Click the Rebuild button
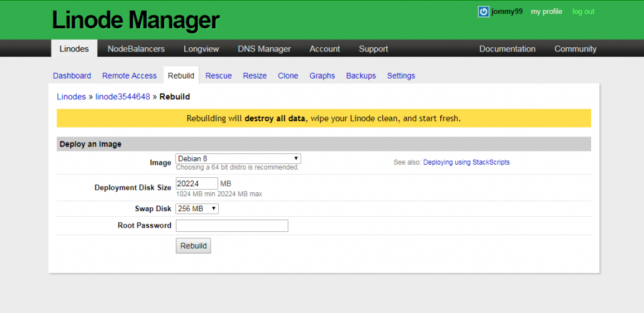Screen dimensions: 644x313 [x=194, y=246]
